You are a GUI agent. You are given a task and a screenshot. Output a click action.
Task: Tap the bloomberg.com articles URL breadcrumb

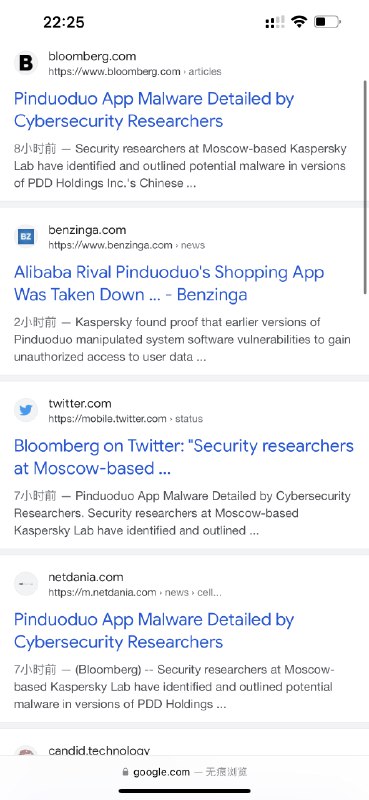click(135, 72)
